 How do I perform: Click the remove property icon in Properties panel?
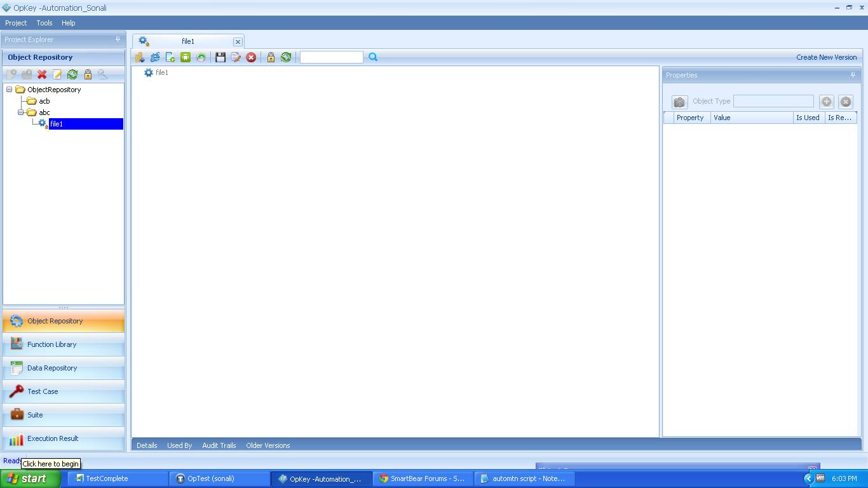point(846,102)
